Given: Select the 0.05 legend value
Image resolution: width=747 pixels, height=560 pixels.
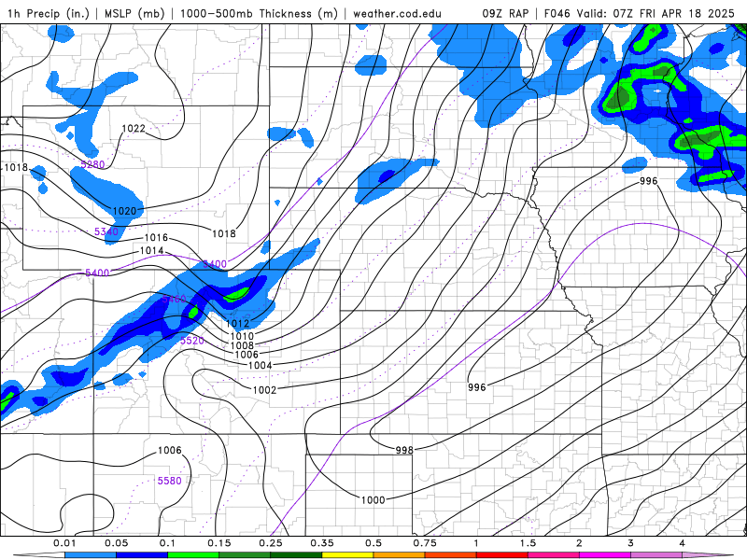Looking at the screenshot, I should click(116, 543).
